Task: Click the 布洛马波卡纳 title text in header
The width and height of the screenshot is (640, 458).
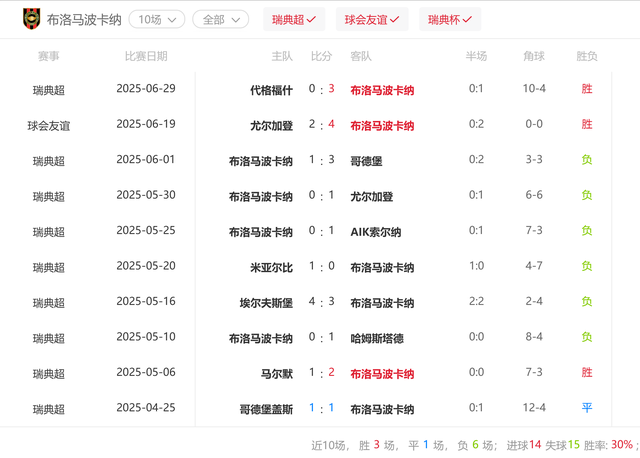Action: tap(84, 20)
